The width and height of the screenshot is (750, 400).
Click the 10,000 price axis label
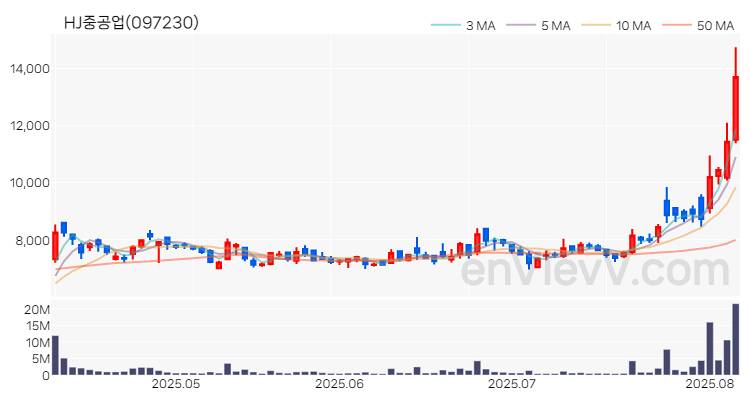(30, 183)
